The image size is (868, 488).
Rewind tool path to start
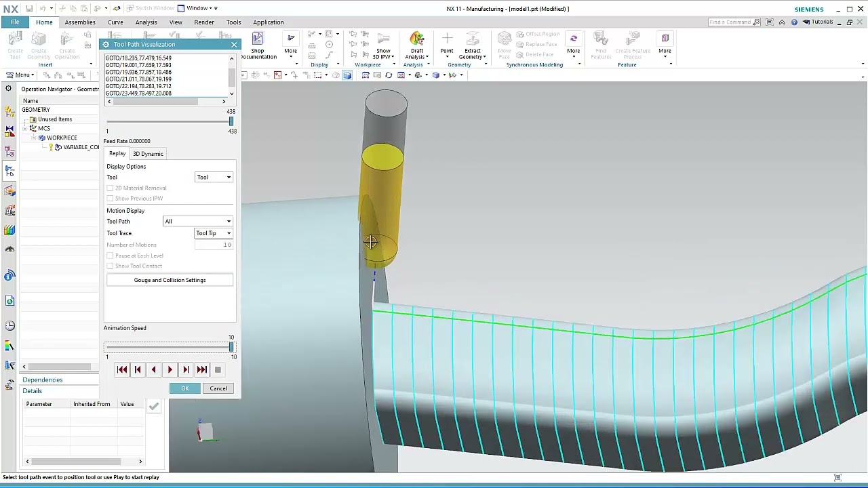pos(122,369)
